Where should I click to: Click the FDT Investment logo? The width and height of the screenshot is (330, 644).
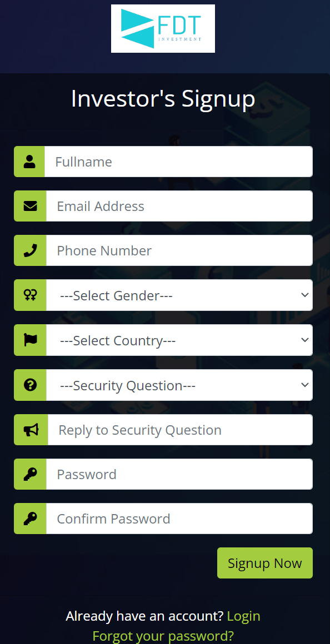tap(163, 28)
